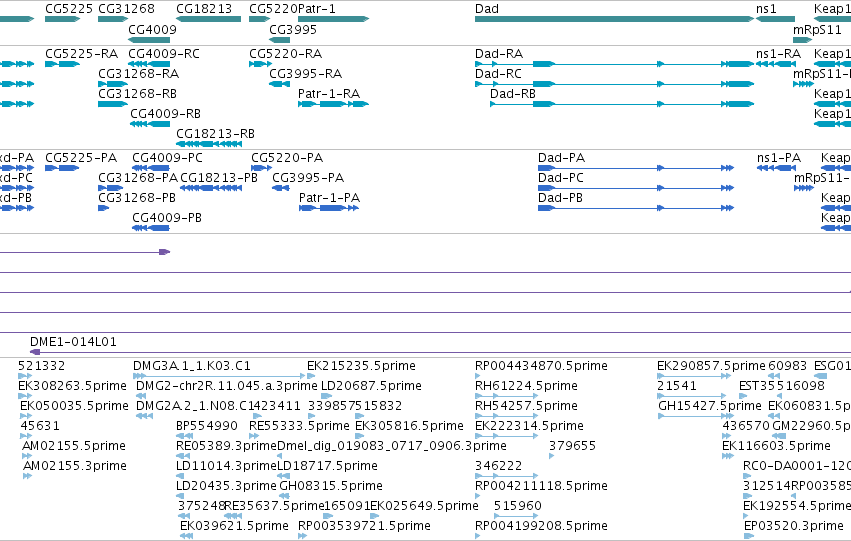The width and height of the screenshot is (851, 541).
Task: Select the CG18213 gene label
Action: 204,9
